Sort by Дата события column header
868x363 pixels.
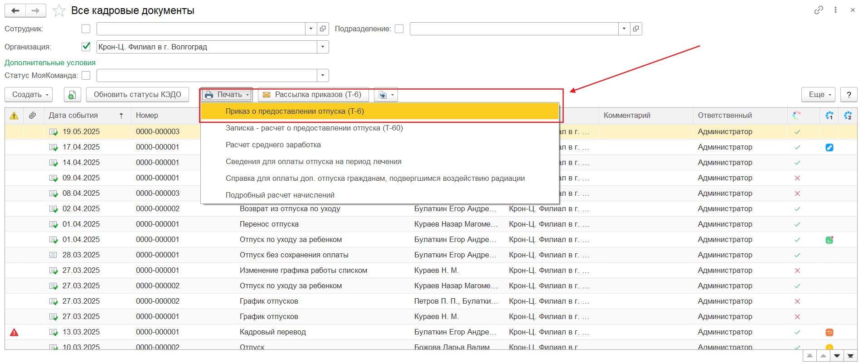point(73,116)
